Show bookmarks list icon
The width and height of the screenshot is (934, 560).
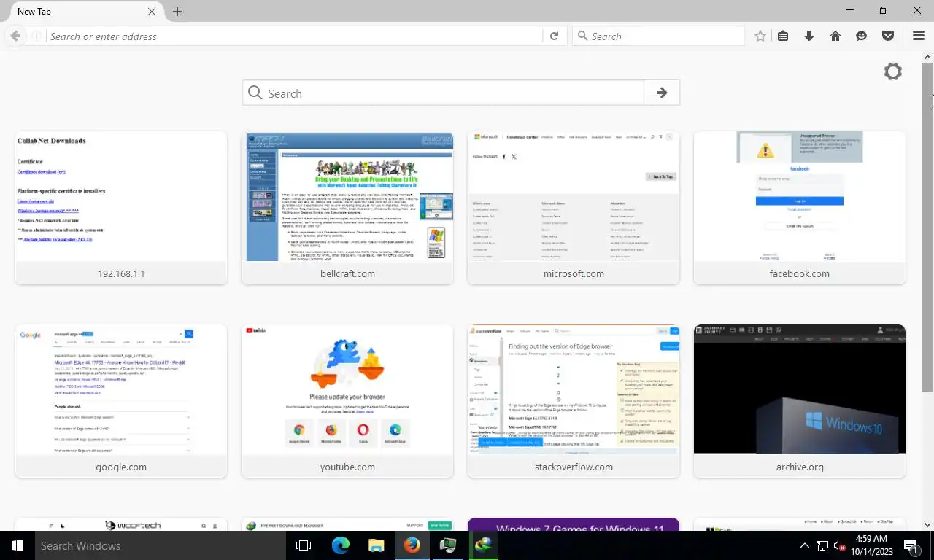[783, 36]
